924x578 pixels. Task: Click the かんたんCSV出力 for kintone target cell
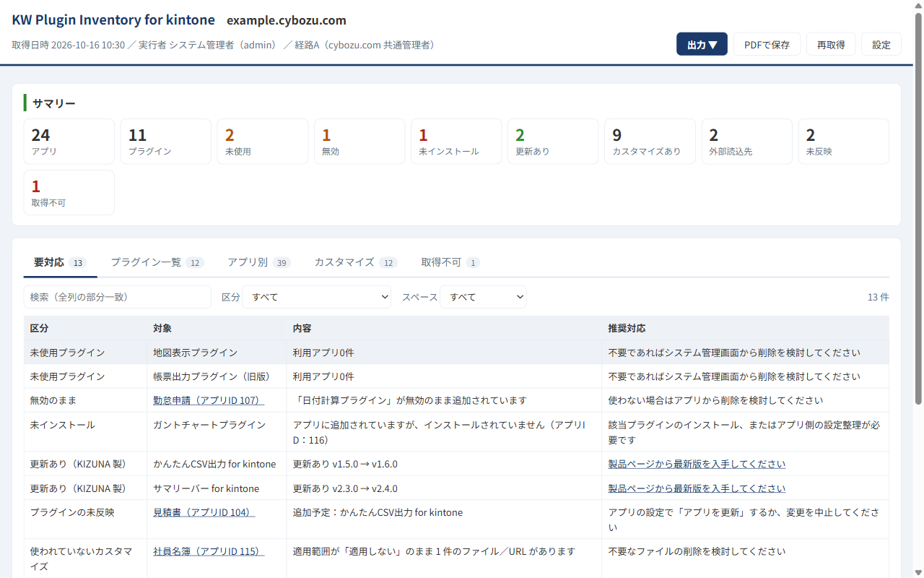pyautogui.click(x=217, y=464)
